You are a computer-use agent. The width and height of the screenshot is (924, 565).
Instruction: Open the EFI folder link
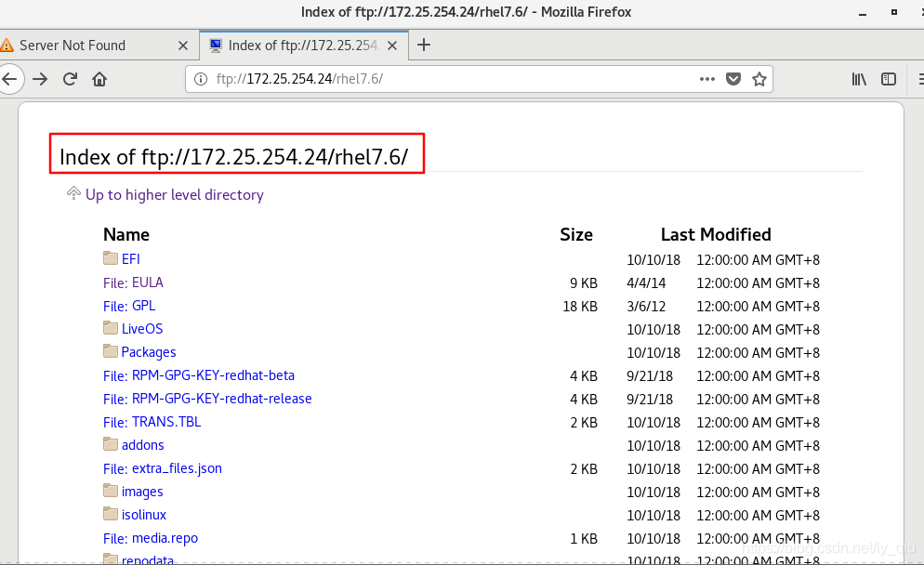coord(131,258)
